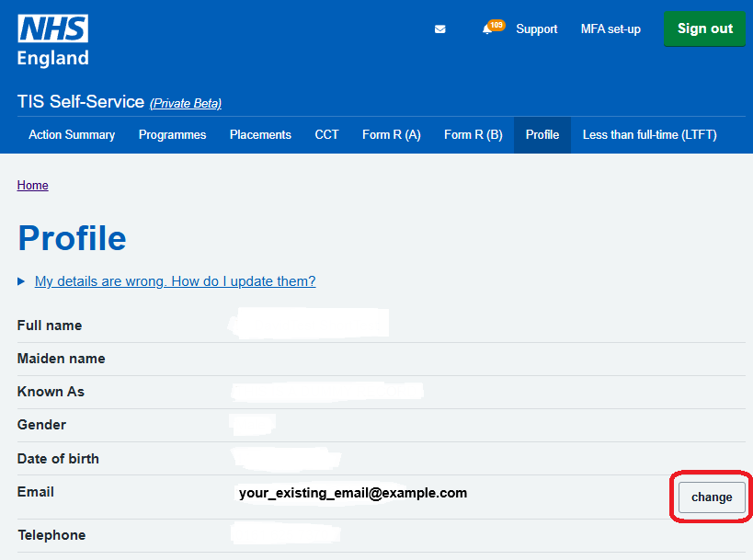
Task: Open Less than full-time (LTFT)
Action: pyautogui.click(x=649, y=135)
